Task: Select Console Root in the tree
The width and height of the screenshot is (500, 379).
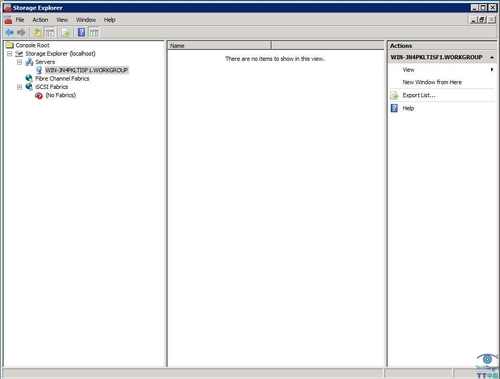Action: click(x=32, y=45)
